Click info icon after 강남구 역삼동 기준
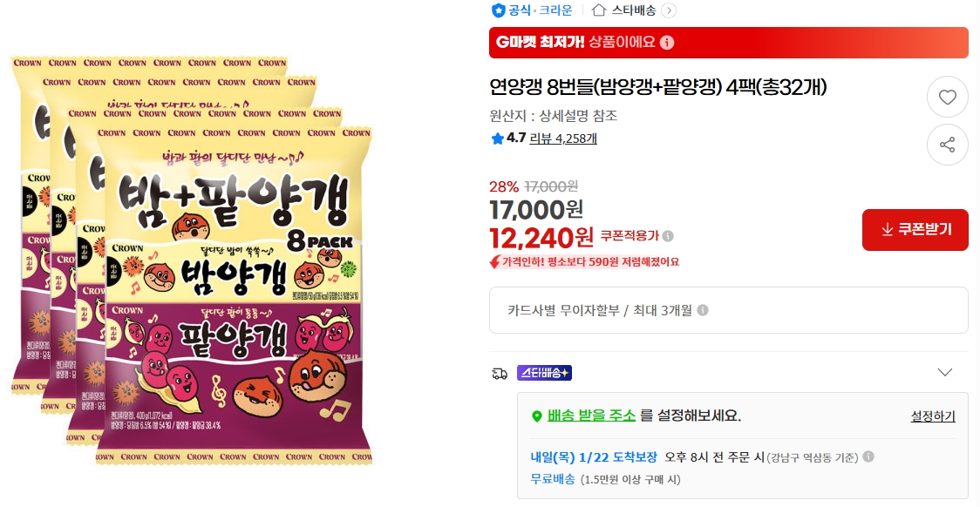This screenshot has width=980, height=507. 868,456
